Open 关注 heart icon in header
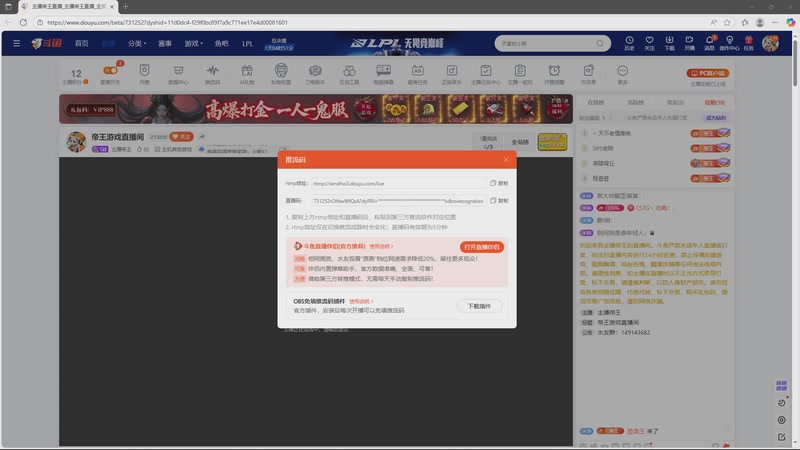Image resolution: width=800 pixels, height=450 pixels. pos(649,43)
